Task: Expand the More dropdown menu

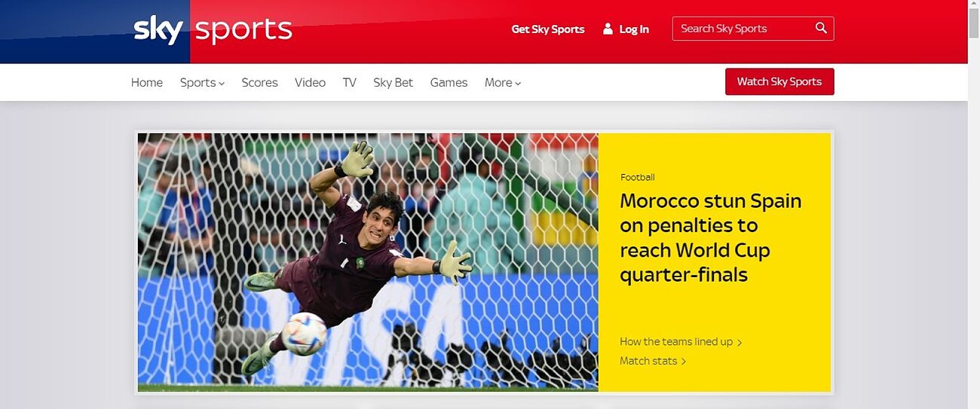Action: click(503, 83)
